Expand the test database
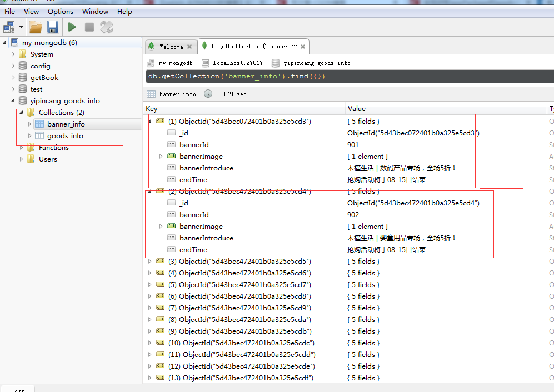 [x=13, y=89]
